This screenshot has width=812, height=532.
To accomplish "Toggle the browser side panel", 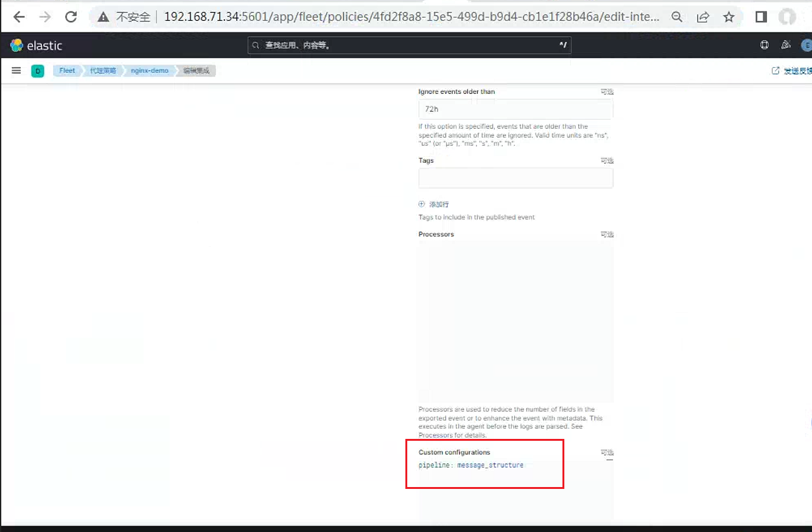I will (761, 17).
